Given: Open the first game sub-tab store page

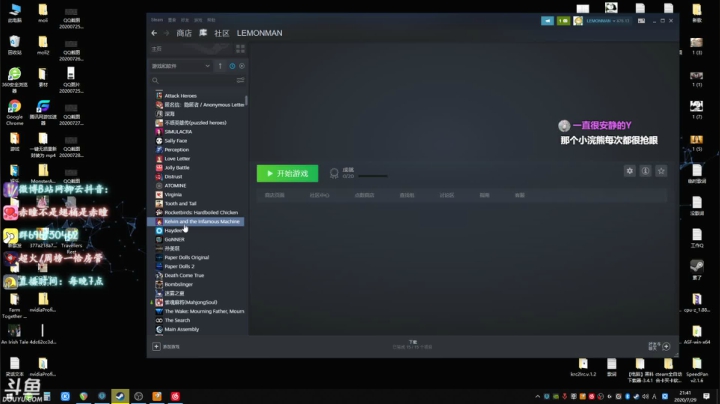Looking at the screenshot, I should pyautogui.click(x=275, y=195).
